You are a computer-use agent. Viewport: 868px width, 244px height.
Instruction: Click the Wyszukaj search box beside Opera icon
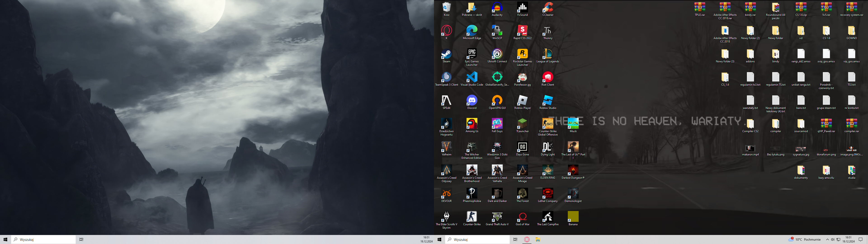[x=477, y=240]
